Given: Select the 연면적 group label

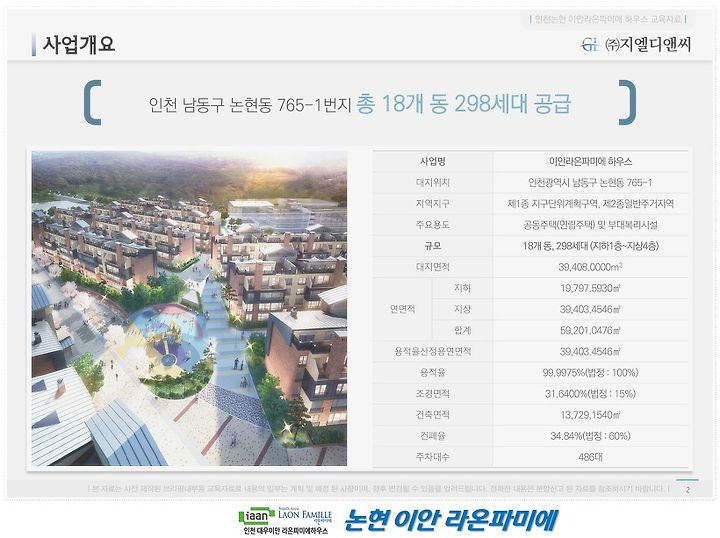Looking at the screenshot, I should coord(402,309).
